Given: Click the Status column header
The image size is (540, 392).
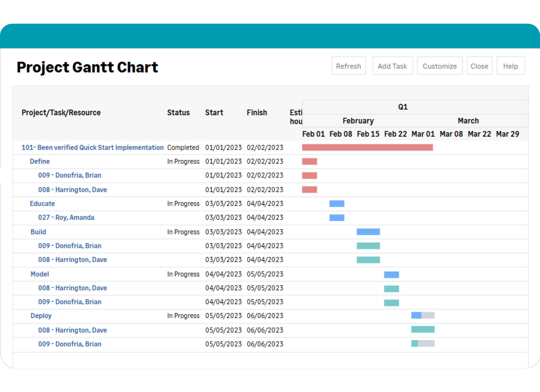Looking at the screenshot, I should click(x=178, y=112).
